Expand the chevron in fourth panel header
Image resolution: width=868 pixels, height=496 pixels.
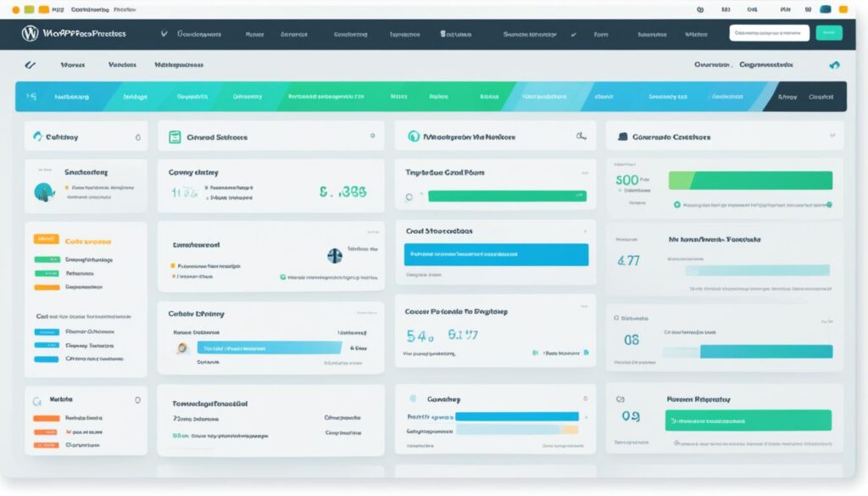pos(832,135)
